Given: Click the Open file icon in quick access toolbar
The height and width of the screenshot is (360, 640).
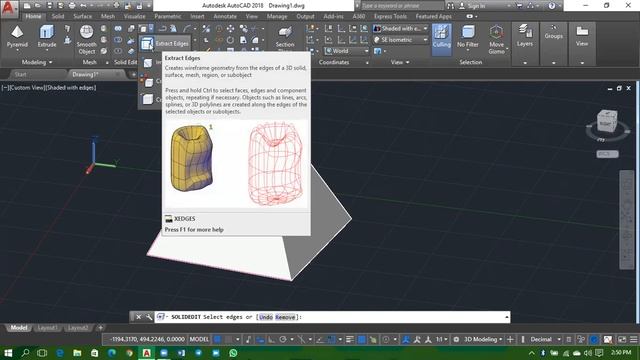Looking at the screenshot, I should click(x=38, y=6).
